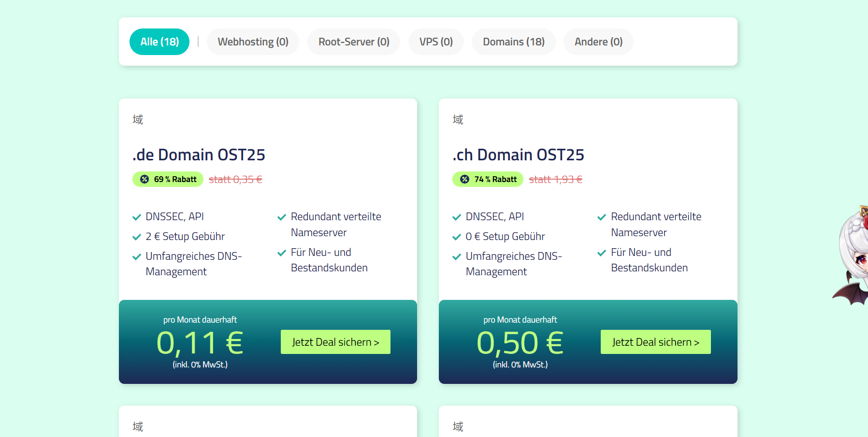The height and width of the screenshot is (437, 868).
Task: Click Jetzt Deal sichern for .ch Domain
Action: 655,342
